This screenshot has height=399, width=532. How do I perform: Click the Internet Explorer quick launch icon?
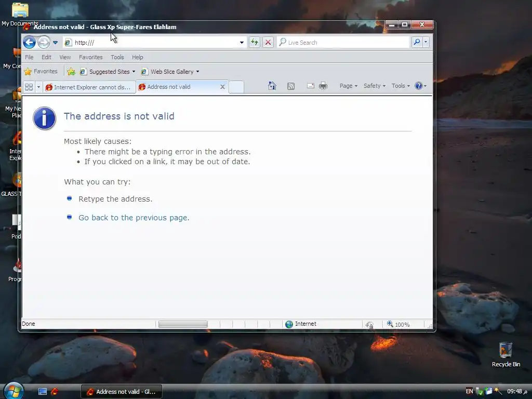[x=55, y=392]
